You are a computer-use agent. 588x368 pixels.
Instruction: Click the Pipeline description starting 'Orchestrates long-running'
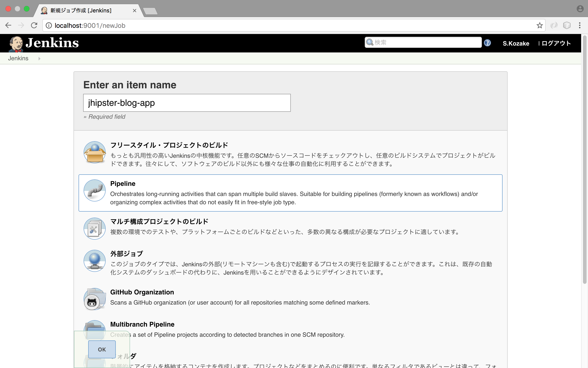(294, 198)
